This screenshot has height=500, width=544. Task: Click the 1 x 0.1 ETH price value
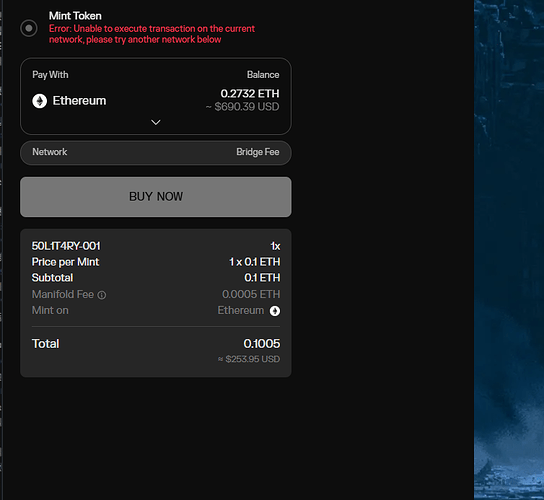pyautogui.click(x=255, y=262)
